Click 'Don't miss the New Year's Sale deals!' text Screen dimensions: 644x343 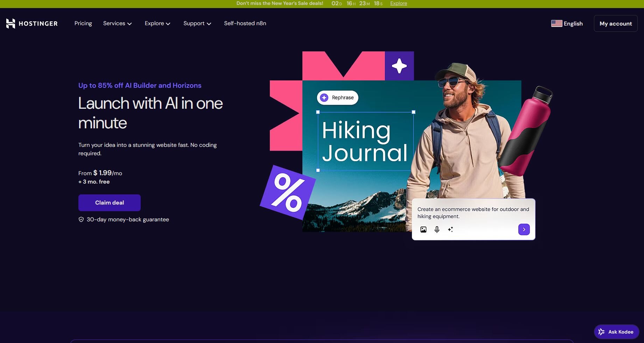click(280, 3)
